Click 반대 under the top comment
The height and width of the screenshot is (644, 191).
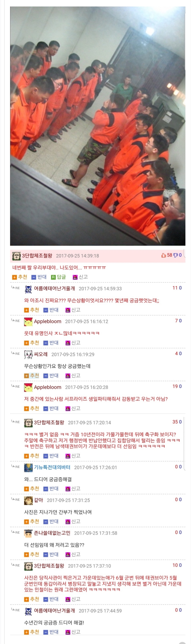coord(39,277)
